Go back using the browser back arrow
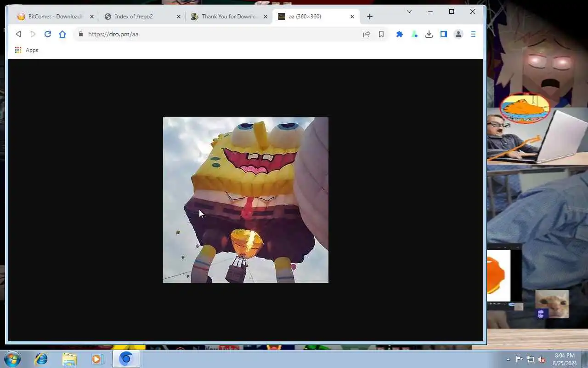 18,34
